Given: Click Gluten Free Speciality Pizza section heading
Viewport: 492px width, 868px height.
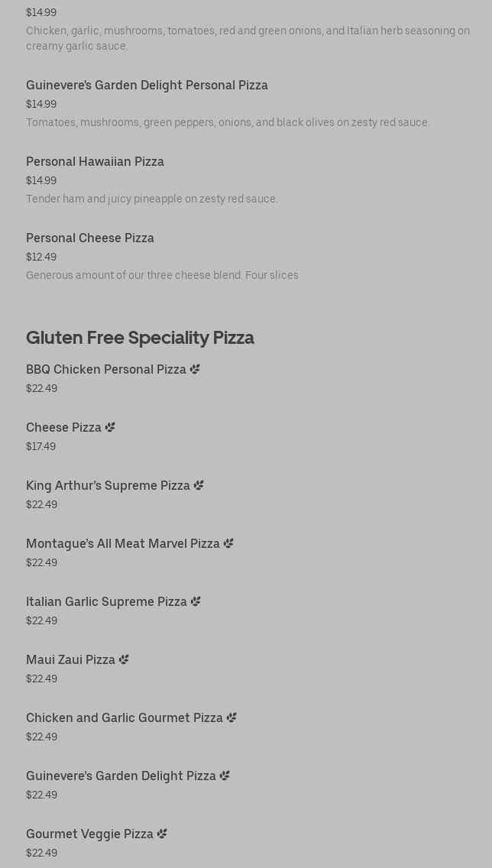Looking at the screenshot, I should (x=140, y=337).
